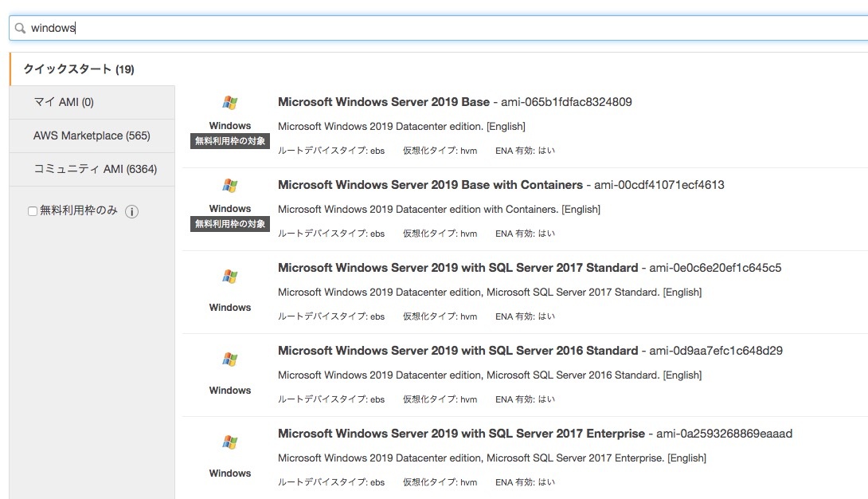The height and width of the screenshot is (499, 868).
Task: Switch to マイ AMI (0) tab
Action: [64, 102]
